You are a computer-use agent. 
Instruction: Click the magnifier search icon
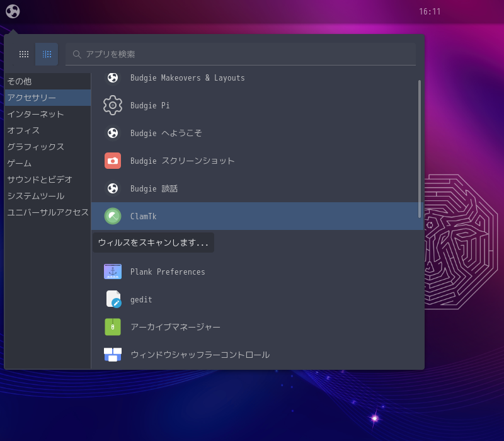point(76,54)
